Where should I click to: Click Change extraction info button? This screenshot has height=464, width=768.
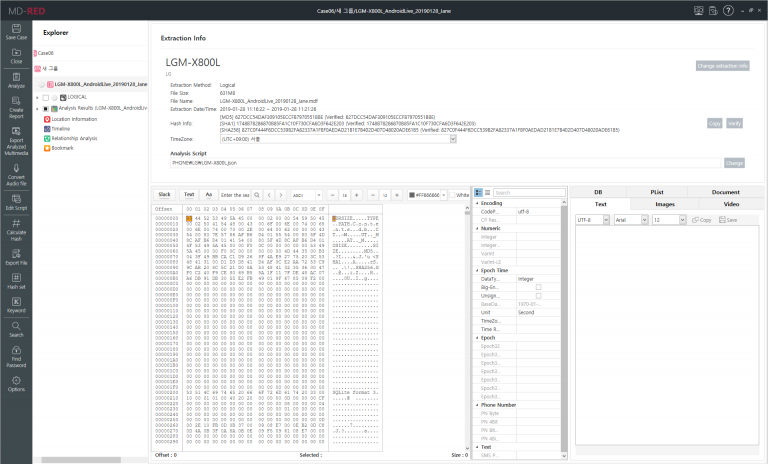coord(722,66)
